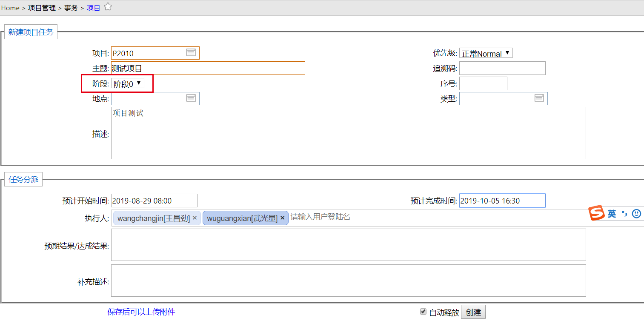Click the 预计完成时间 date field
This screenshot has width=644, height=321.
coord(502,201)
